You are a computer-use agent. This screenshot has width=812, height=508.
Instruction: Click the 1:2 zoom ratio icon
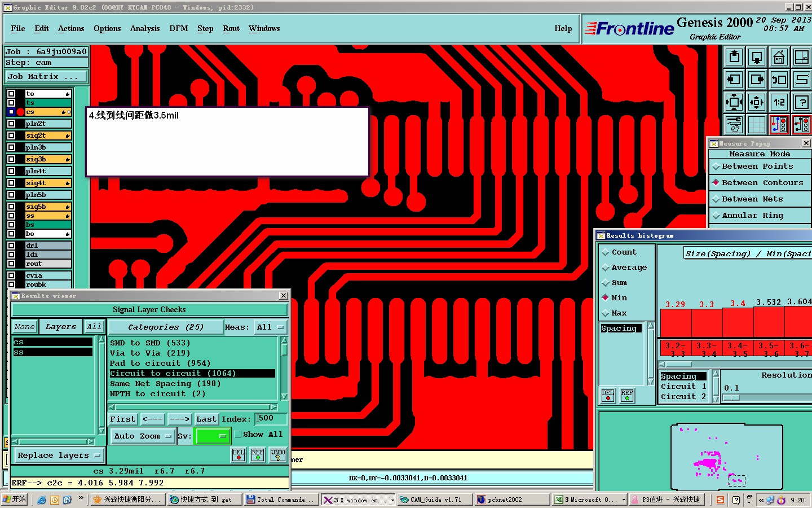(779, 102)
